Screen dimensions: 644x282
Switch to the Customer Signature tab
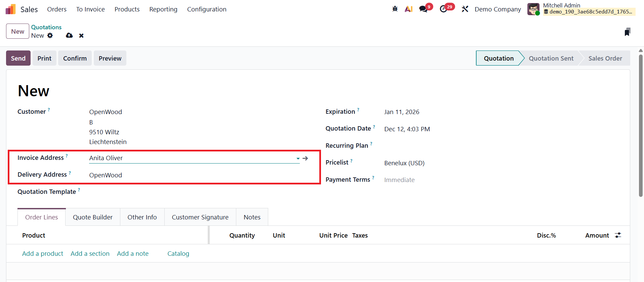pos(200,217)
